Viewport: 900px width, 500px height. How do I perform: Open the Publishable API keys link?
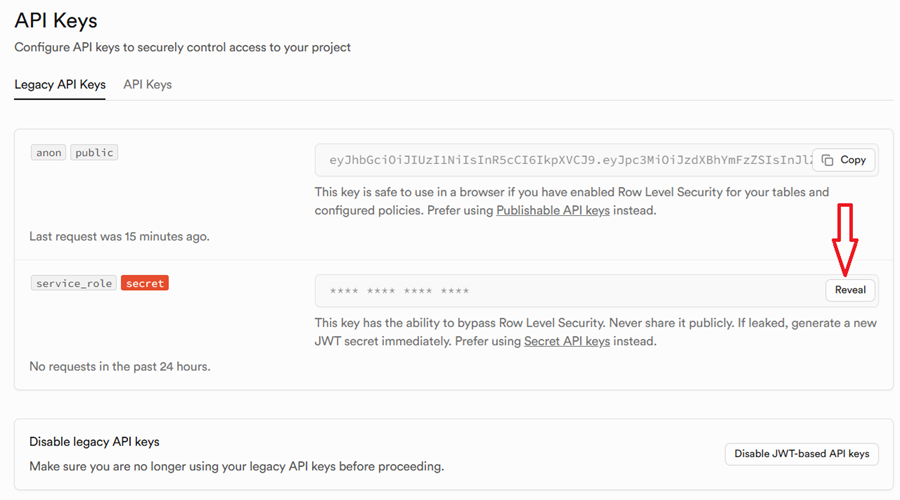click(552, 211)
